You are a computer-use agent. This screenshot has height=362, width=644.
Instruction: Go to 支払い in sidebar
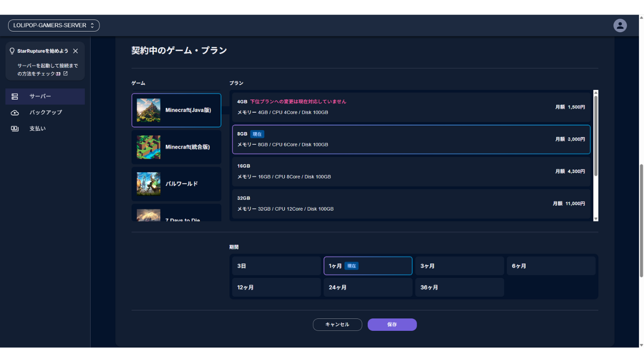click(45, 129)
